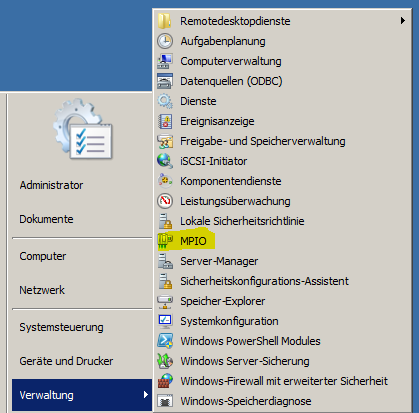Launch Windows Server-Sicherung
Screen dimensions: 419x413
click(282, 361)
